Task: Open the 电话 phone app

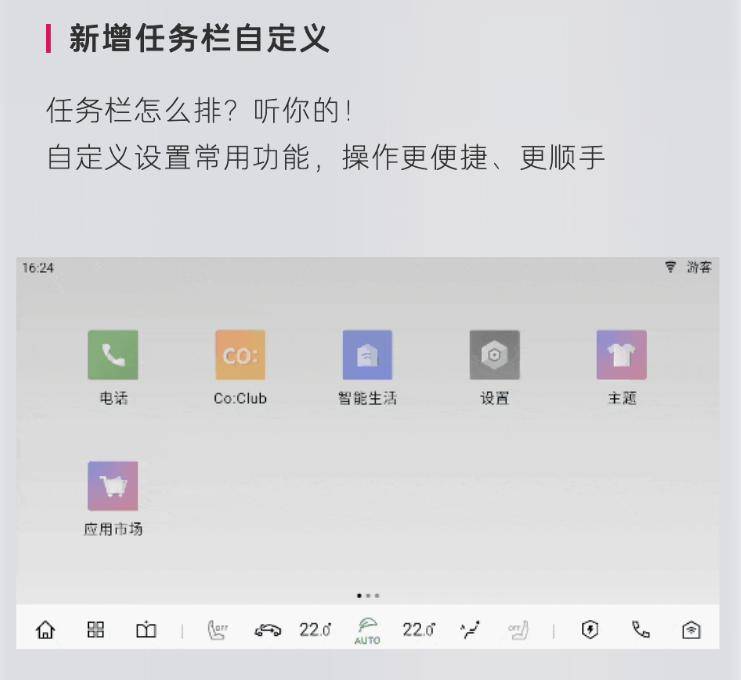Action: point(113,355)
